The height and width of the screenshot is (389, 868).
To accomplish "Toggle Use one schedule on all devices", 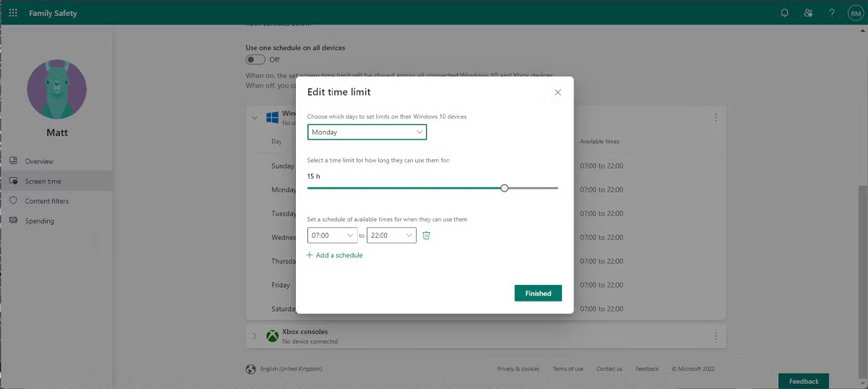I will (256, 59).
